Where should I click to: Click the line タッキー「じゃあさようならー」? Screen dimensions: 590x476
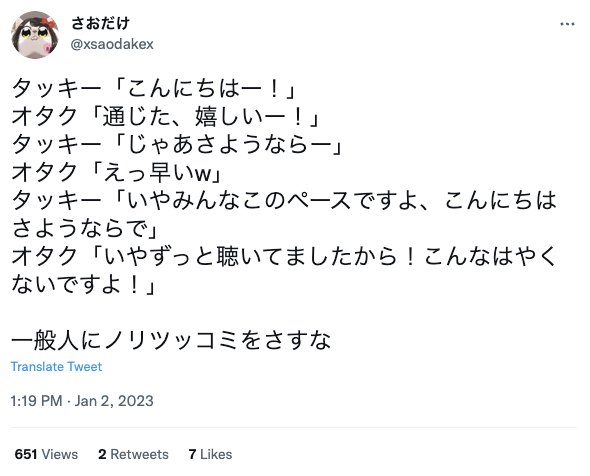(x=177, y=144)
